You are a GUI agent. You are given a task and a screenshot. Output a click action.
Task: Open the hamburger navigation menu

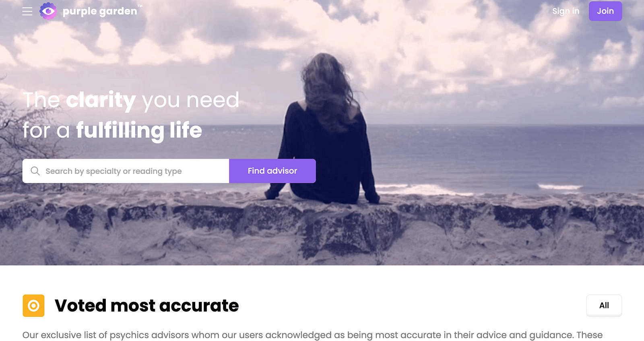(x=27, y=11)
